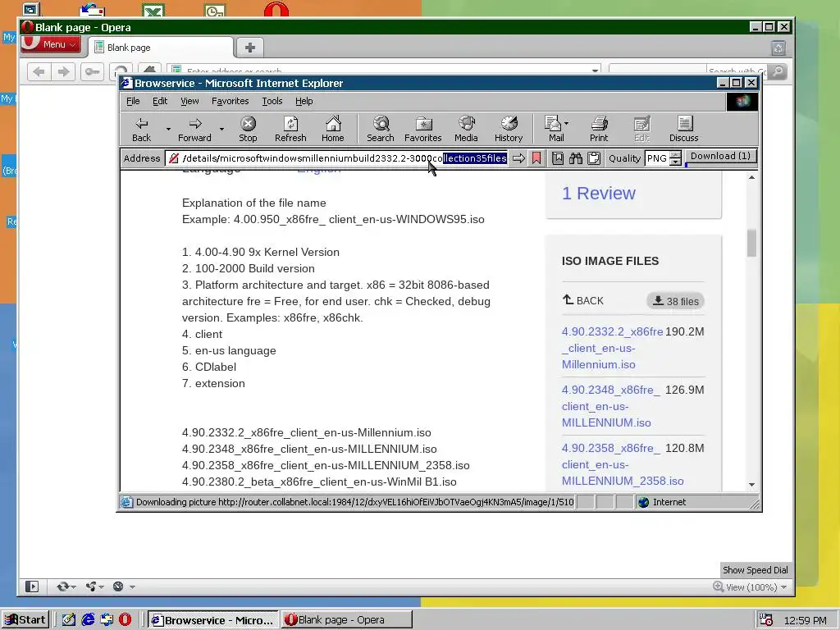Open the Favorites toolbar button
The height and width of the screenshot is (630, 840).
[x=422, y=129]
